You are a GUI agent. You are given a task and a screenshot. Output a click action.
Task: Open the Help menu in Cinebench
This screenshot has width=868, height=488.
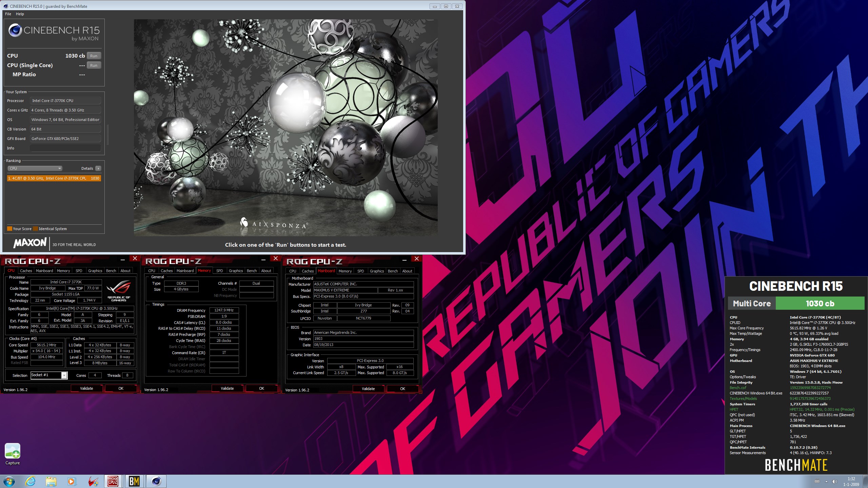20,14
